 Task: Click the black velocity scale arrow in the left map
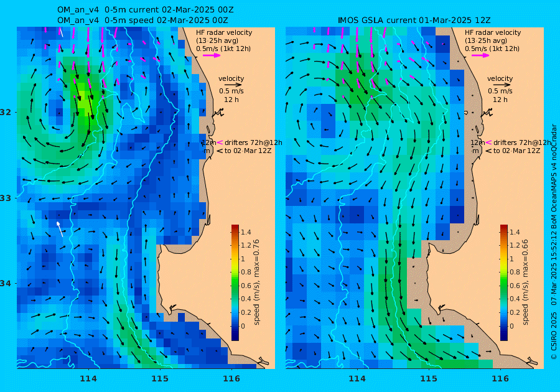pos(233,85)
